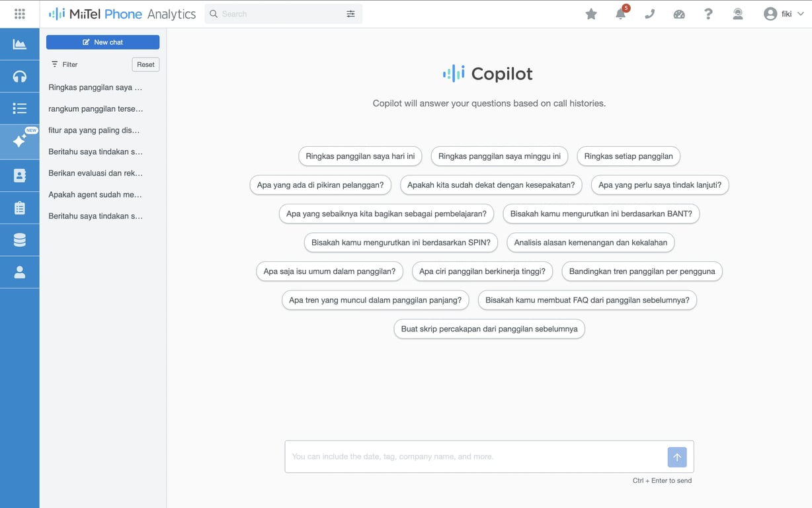The width and height of the screenshot is (812, 508).
Task: Open notifications showing 5 alerts
Action: coord(620,14)
